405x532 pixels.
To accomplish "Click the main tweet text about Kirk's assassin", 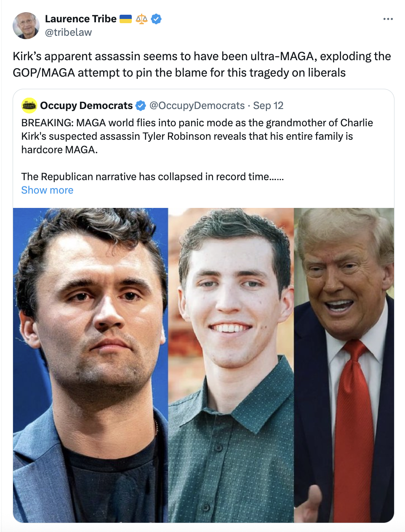I will 202,64.
